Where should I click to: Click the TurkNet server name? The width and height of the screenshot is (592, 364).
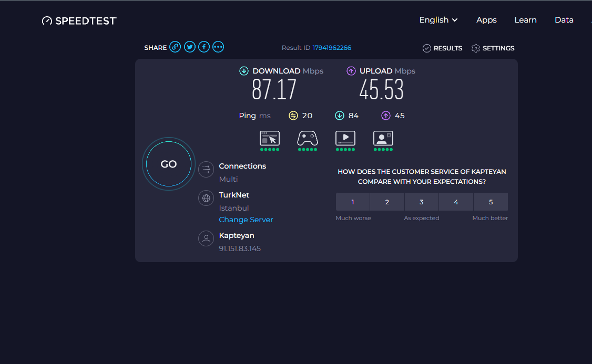234,195
